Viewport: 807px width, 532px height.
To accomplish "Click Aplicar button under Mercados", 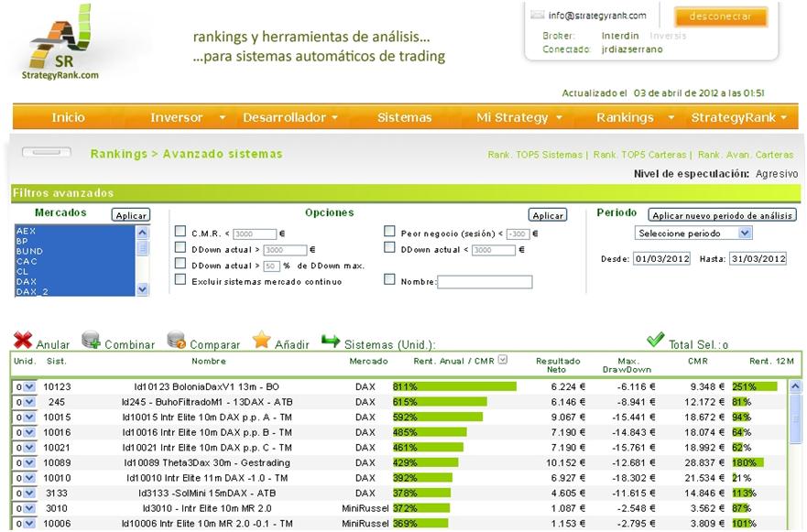I will click(x=131, y=215).
